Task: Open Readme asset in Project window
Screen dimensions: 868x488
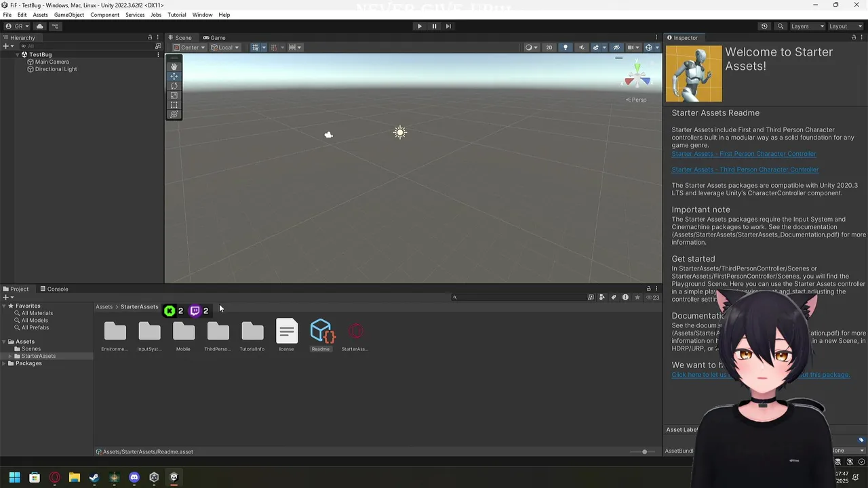Action: [x=321, y=335]
